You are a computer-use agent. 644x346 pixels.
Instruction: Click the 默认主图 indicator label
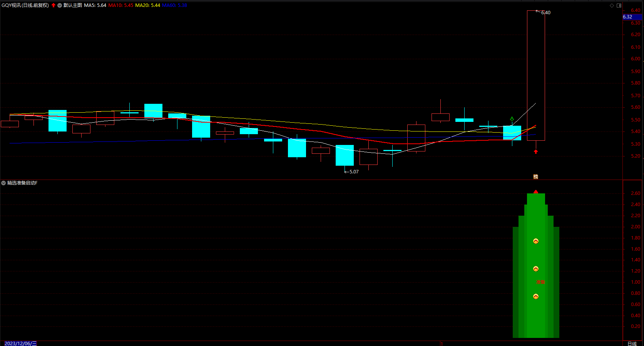point(73,5)
